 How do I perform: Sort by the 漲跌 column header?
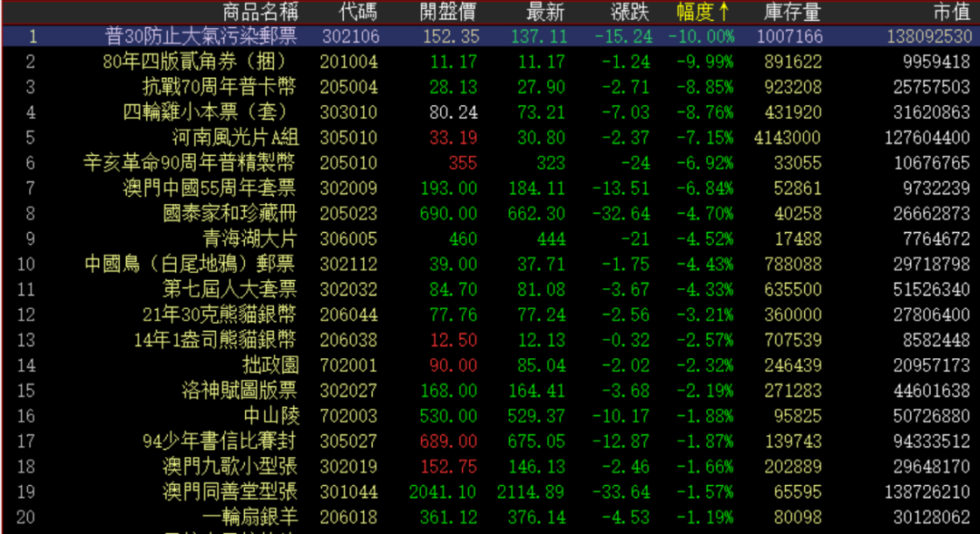(x=630, y=12)
